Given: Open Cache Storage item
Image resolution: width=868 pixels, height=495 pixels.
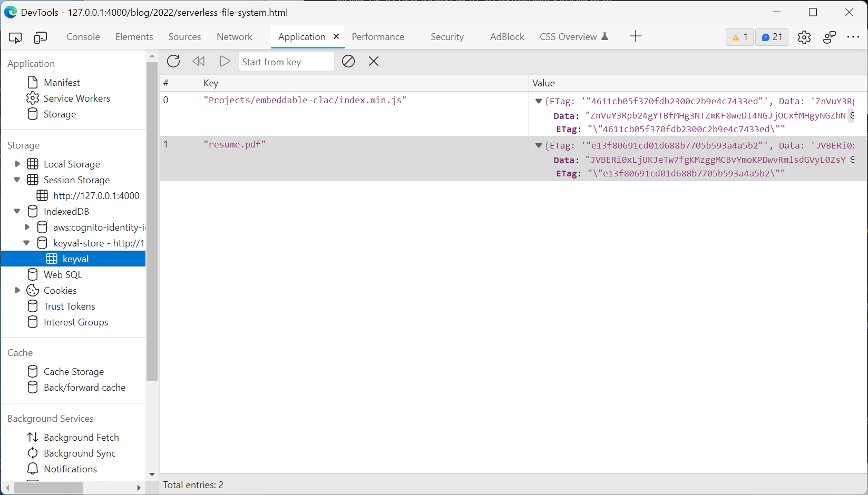Looking at the screenshot, I should pyautogui.click(x=74, y=372).
